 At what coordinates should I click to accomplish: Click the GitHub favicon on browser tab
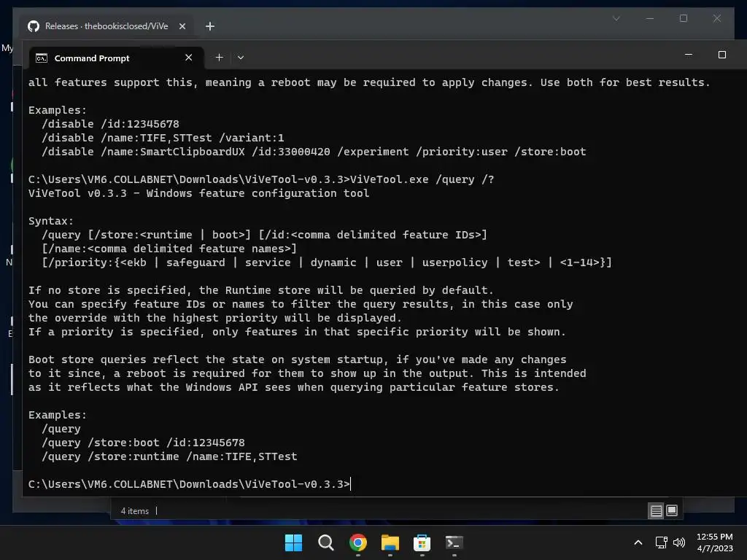(34, 26)
